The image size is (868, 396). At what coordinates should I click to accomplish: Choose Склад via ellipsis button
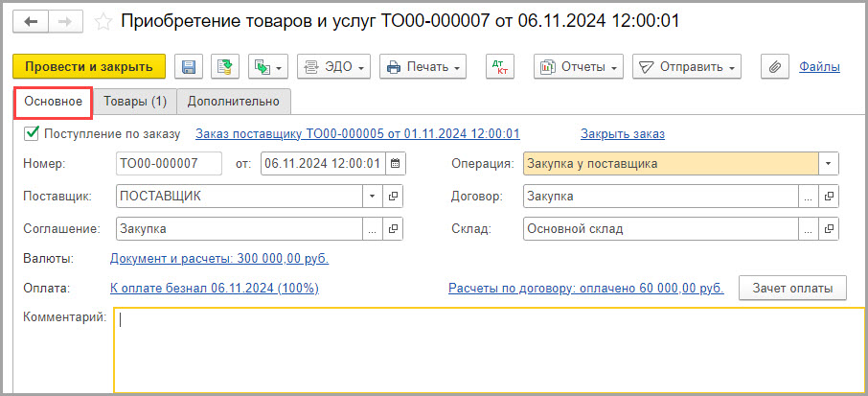point(809,229)
